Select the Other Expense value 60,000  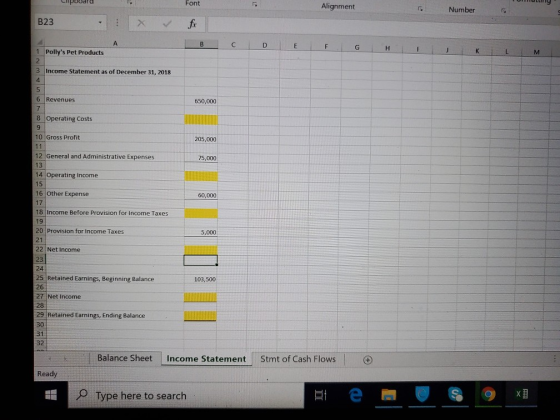pos(201,195)
